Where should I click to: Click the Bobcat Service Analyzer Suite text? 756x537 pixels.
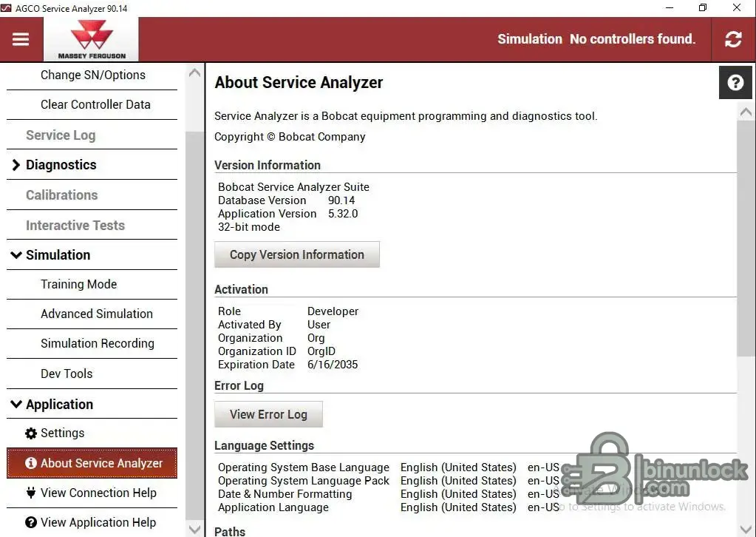(293, 186)
